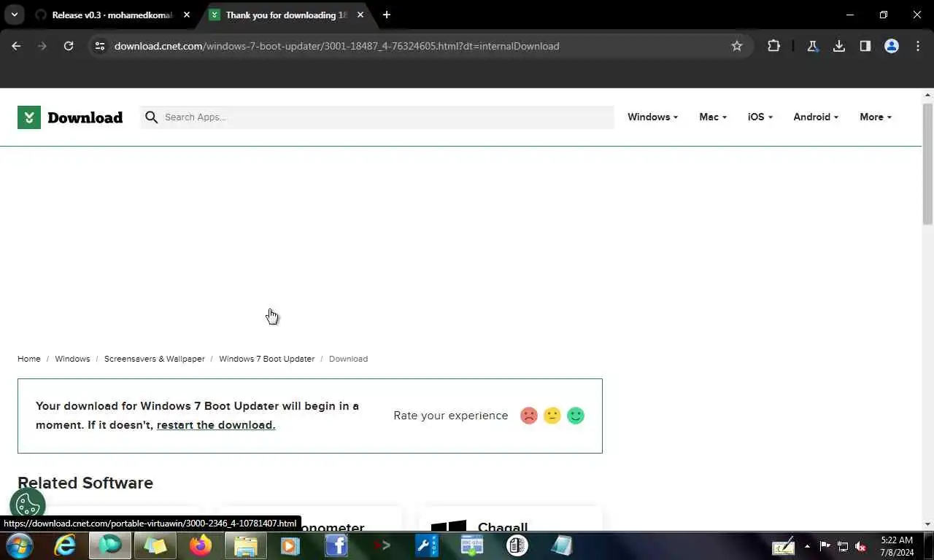Click scrollbar down arrow
This screenshot has width=934, height=560.
point(928,524)
